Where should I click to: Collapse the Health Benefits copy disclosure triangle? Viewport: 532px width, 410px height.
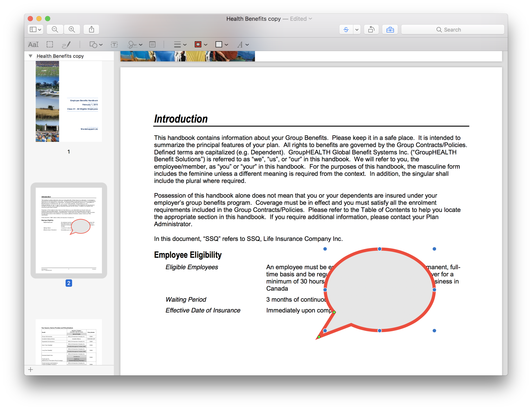pos(31,56)
